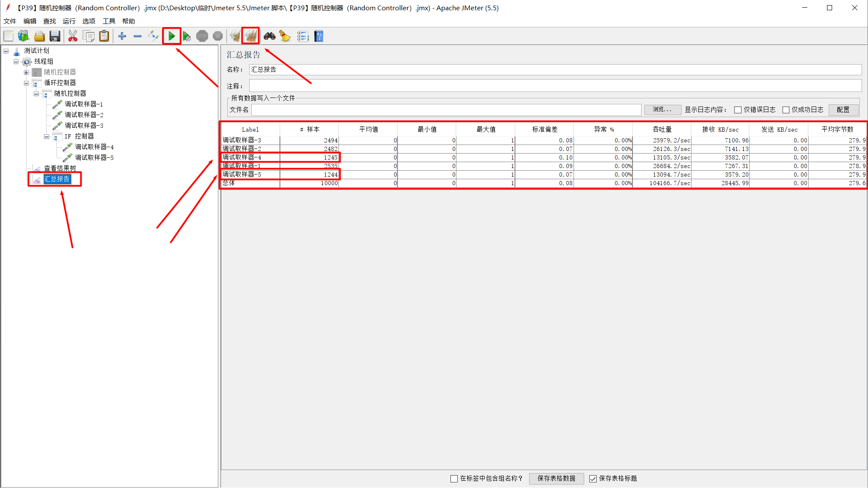Collapse the 线程组 node

[16, 62]
